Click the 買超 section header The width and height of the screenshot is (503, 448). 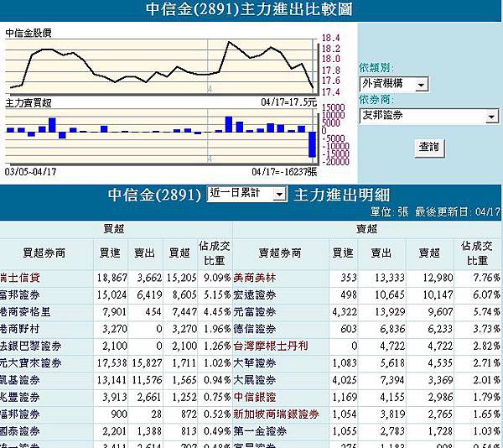tap(114, 229)
